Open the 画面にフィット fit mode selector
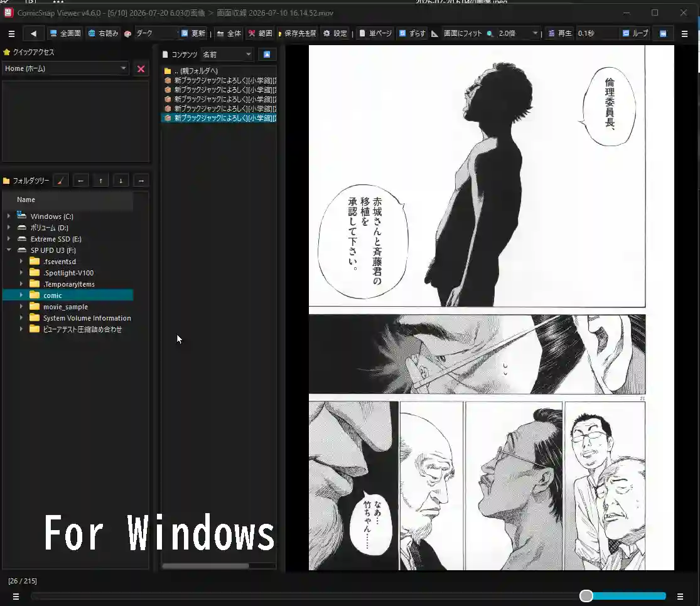Viewport: 700px width, 606px height. point(463,33)
